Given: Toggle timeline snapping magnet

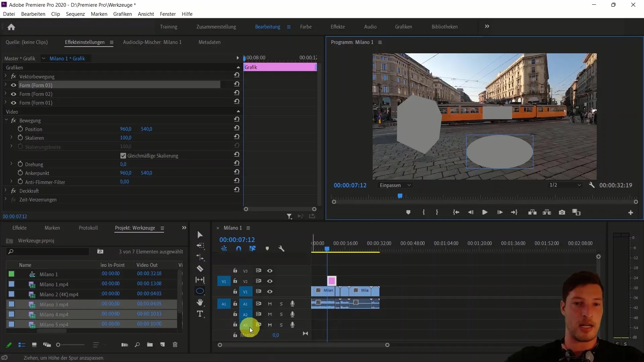Looking at the screenshot, I should 238,249.
